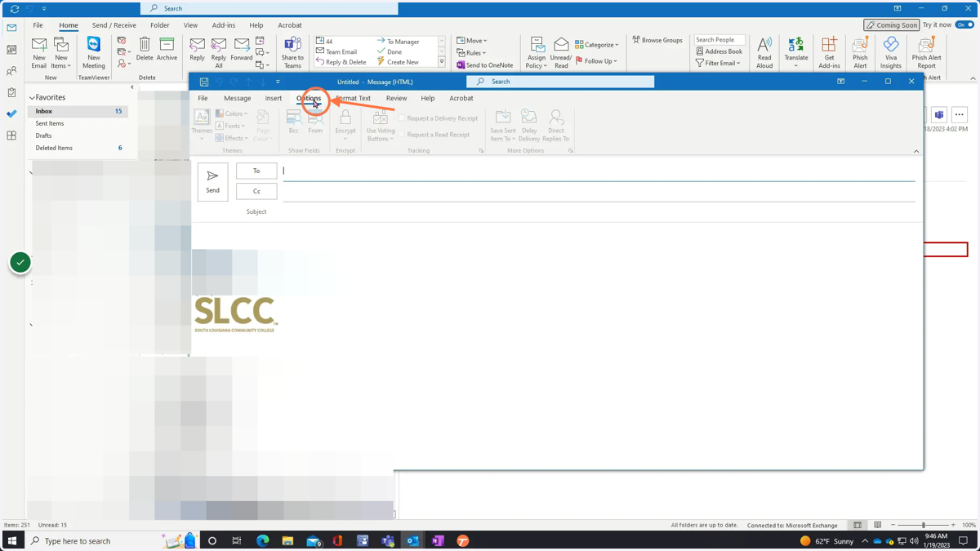Screen dimensions: 980x551
Task: Open the Translate dropdown
Action: click(796, 52)
